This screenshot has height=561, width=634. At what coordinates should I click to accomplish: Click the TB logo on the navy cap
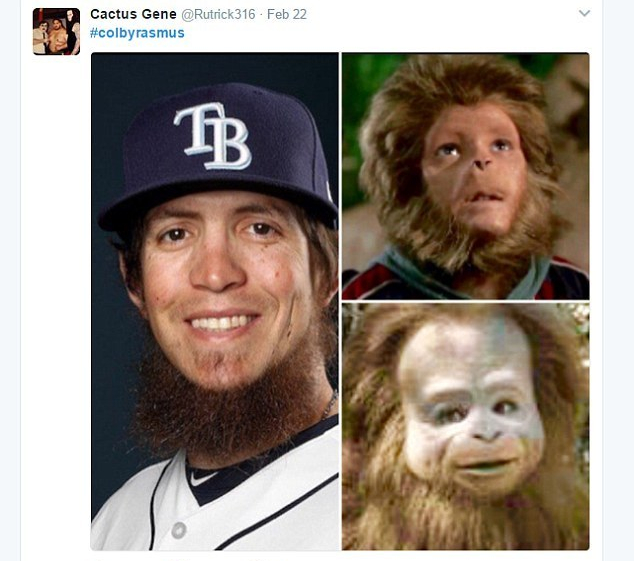213,136
